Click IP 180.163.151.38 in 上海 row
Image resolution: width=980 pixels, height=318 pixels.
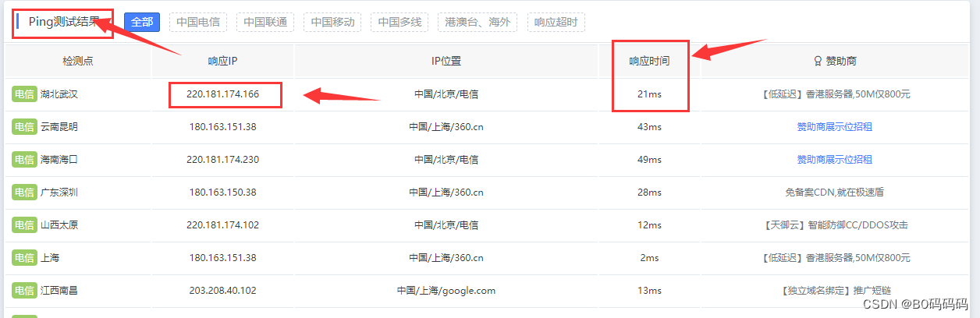pyautogui.click(x=222, y=258)
